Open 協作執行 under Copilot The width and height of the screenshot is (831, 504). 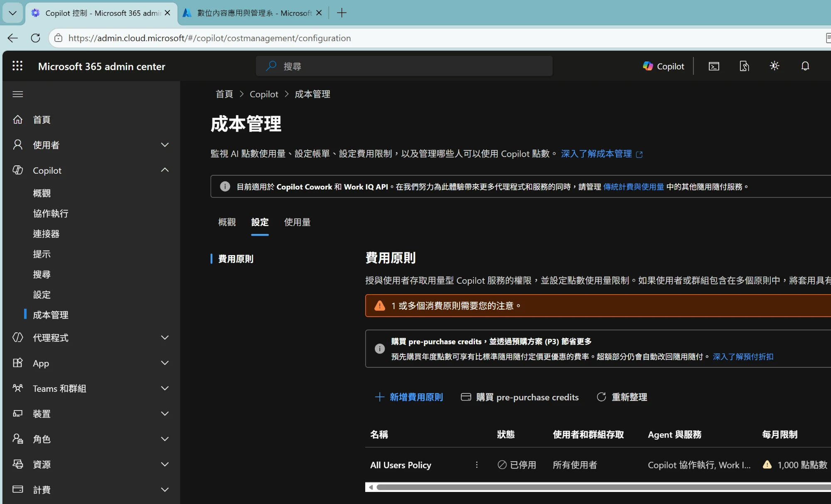[x=51, y=214]
